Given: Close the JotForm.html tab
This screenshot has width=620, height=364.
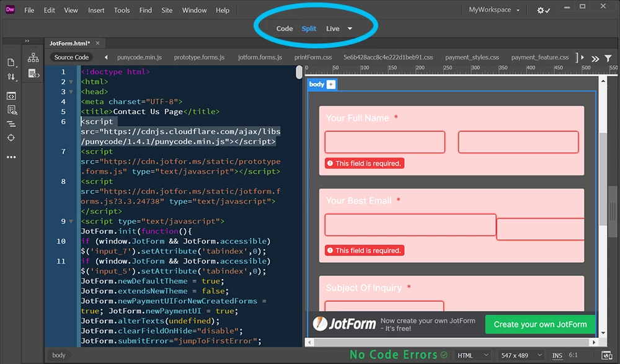Looking at the screenshot, I should click(98, 43).
